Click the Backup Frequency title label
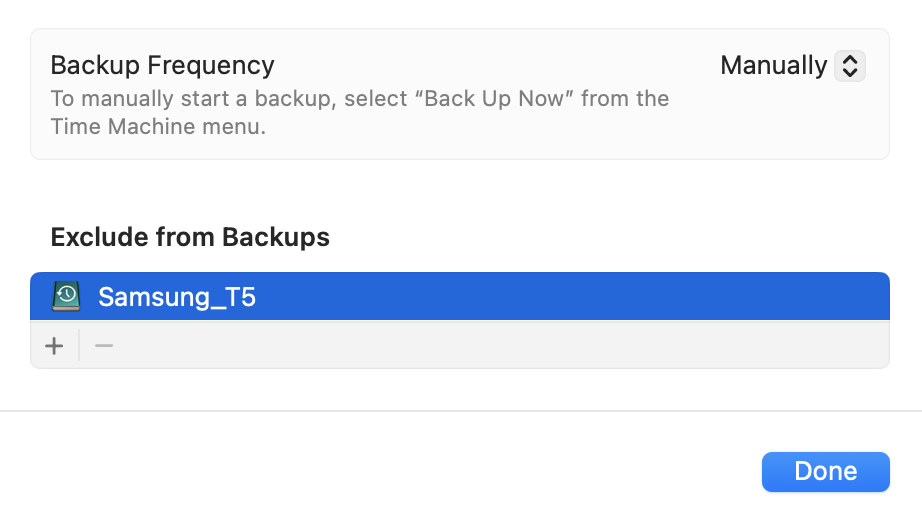 tap(162, 65)
